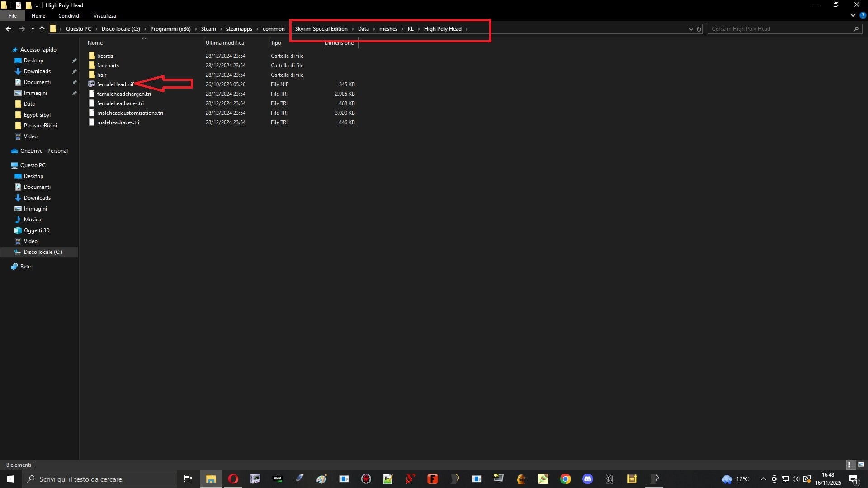Select femaleheadraces.tri file
This screenshot has width=868, height=488.
coord(120,103)
